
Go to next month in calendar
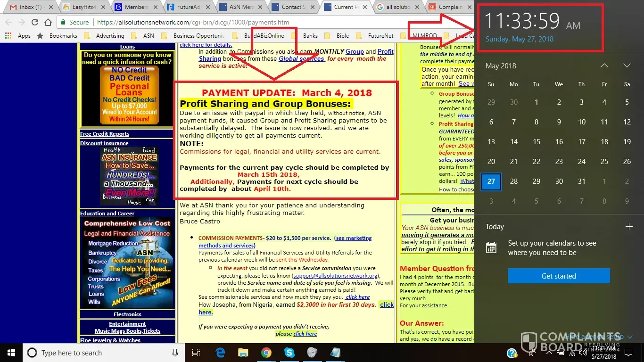[x=627, y=66]
